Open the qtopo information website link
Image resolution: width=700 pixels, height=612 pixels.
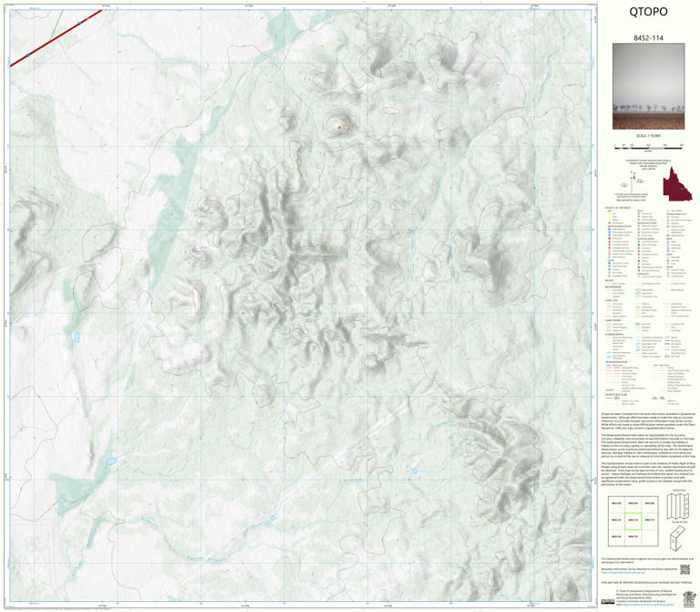(x=623, y=573)
